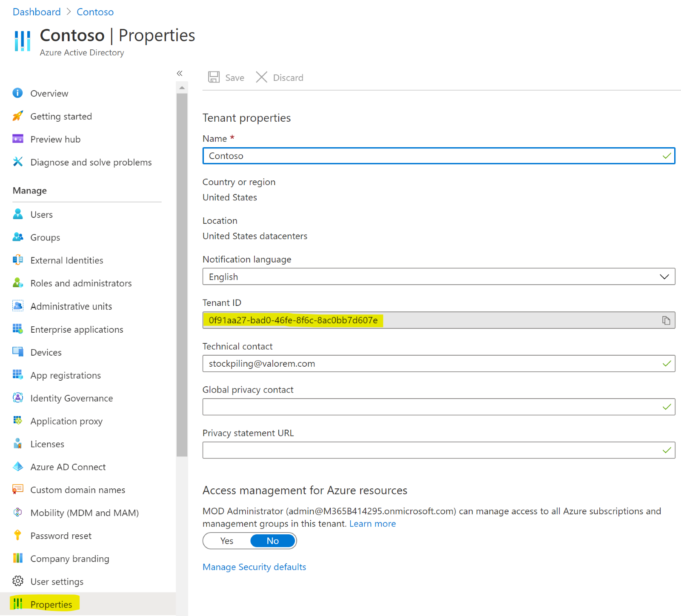The width and height of the screenshot is (681, 616).
Task: Click the Discard X icon
Action: coord(261,77)
